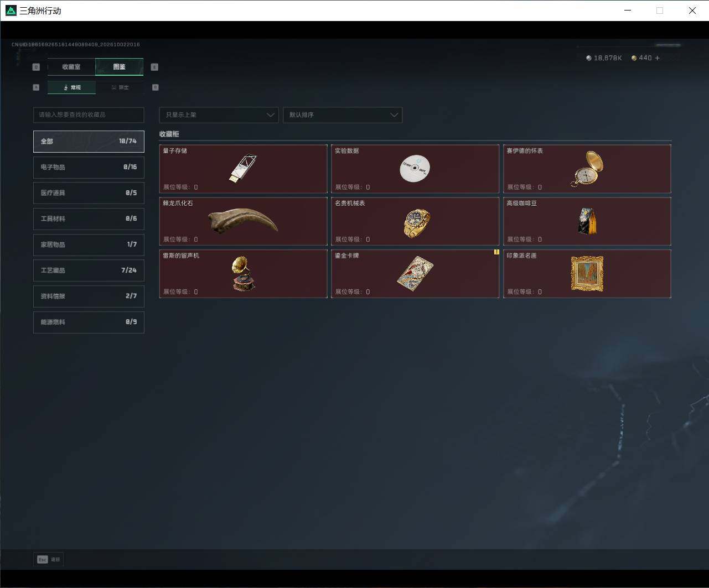Select the 高级咖啡豆 coffee bag icon
709x588 pixels.
point(587,221)
